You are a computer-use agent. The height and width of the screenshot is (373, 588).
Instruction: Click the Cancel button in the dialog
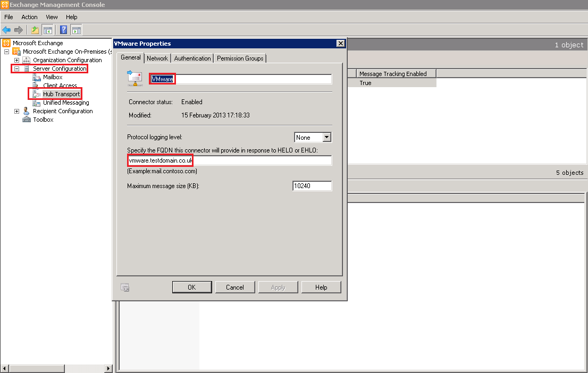(x=234, y=287)
